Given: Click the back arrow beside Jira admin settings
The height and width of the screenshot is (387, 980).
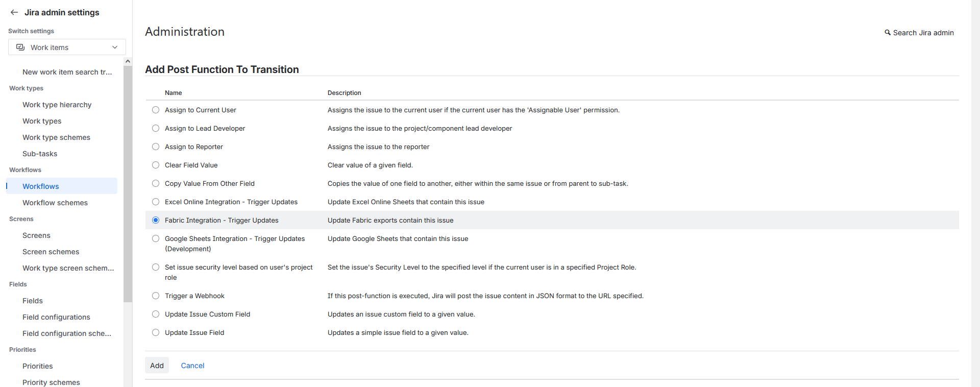Looking at the screenshot, I should (14, 12).
